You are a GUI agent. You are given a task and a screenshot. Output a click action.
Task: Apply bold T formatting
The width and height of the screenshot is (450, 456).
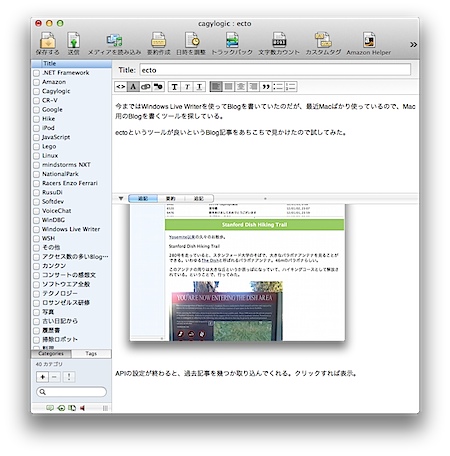tap(174, 87)
